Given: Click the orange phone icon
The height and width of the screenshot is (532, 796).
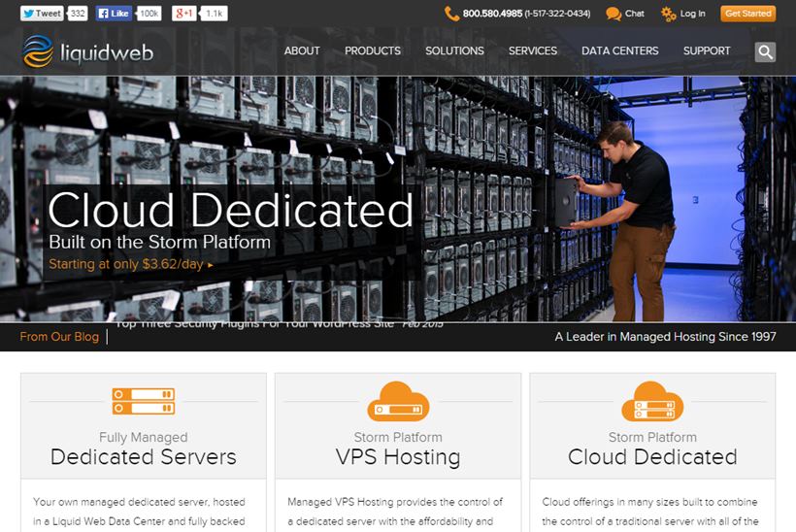Looking at the screenshot, I should point(451,14).
